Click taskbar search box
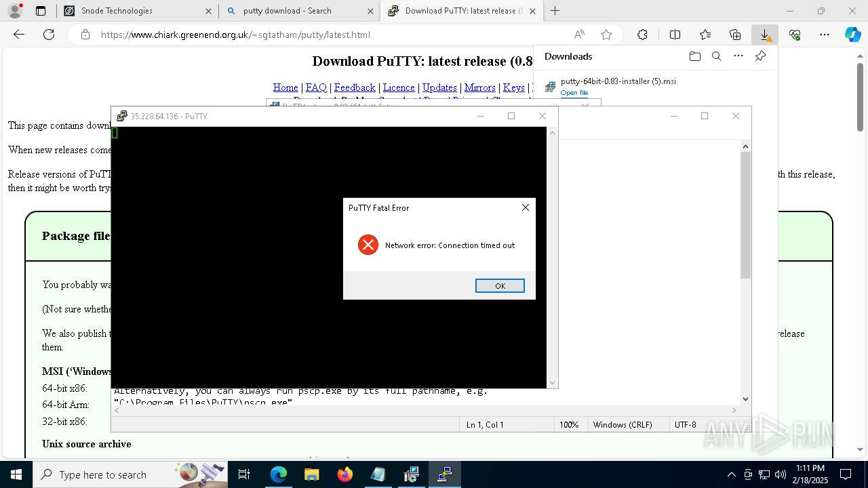 pyautogui.click(x=130, y=474)
